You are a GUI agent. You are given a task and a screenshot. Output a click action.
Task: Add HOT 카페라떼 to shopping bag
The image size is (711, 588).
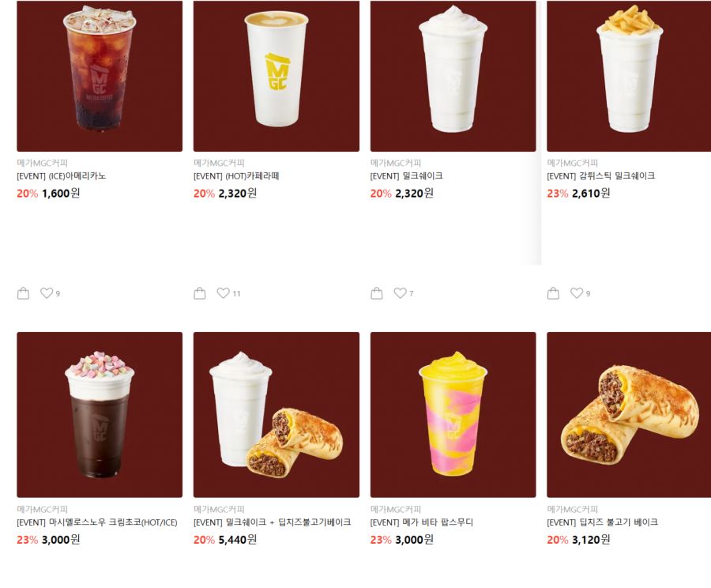(x=200, y=293)
